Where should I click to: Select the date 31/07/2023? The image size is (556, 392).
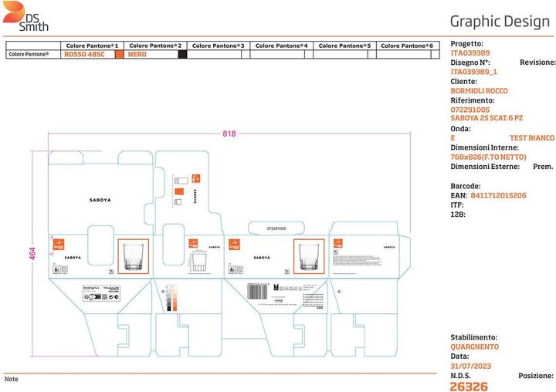tap(470, 366)
